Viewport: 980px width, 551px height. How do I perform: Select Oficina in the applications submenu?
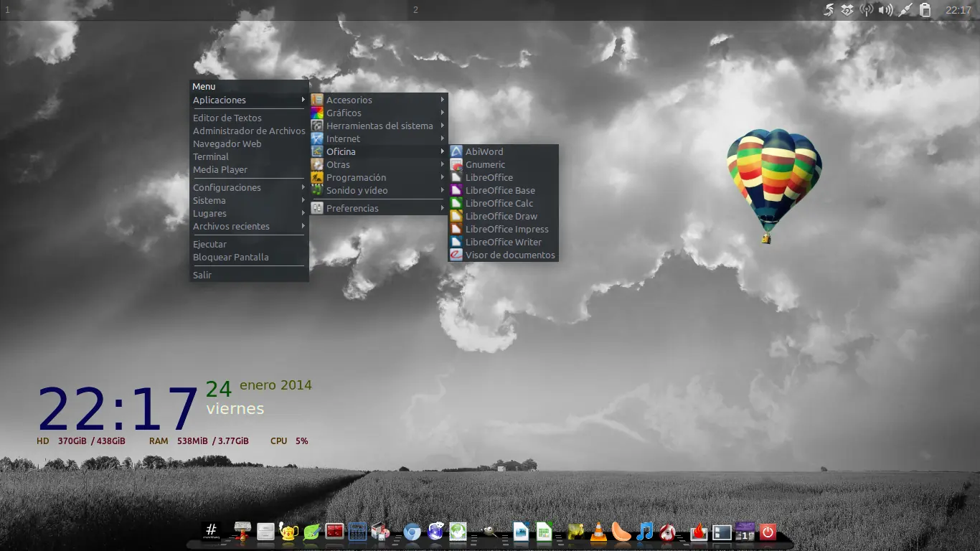[379, 151]
